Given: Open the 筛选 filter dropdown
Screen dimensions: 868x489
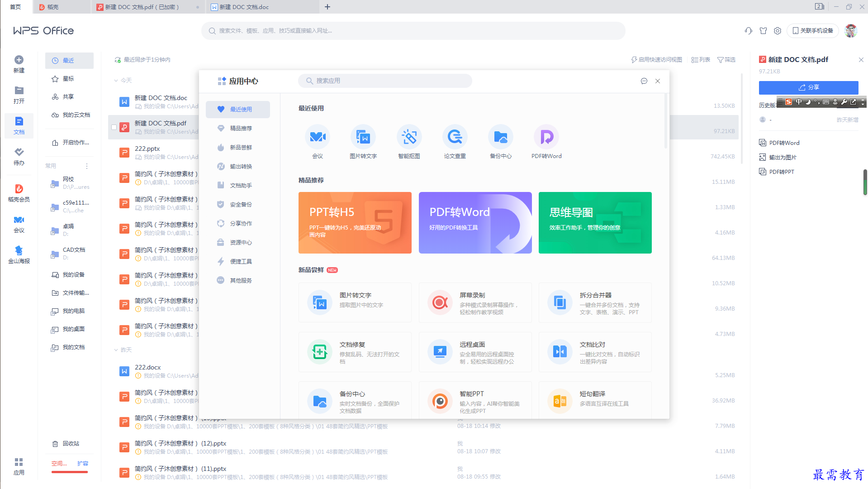Looking at the screenshot, I should (726, 60).
